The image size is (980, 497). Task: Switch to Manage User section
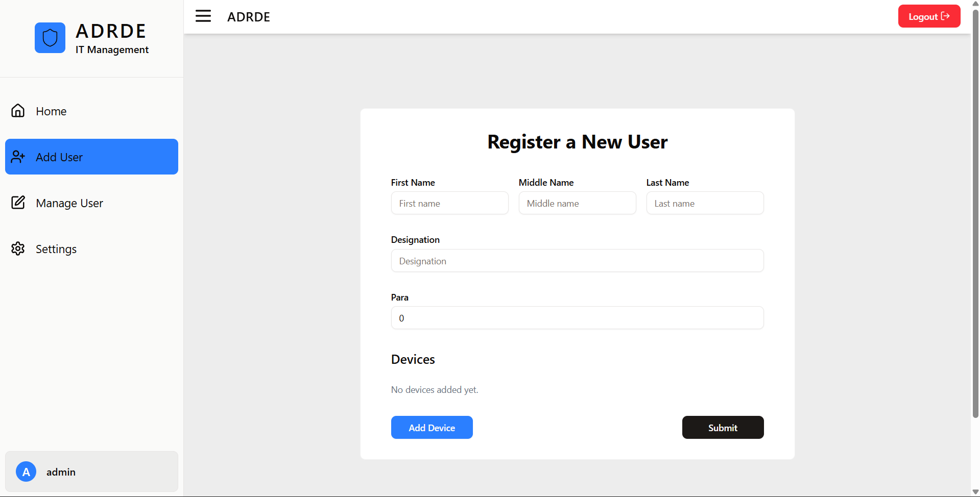pos(69,203)
